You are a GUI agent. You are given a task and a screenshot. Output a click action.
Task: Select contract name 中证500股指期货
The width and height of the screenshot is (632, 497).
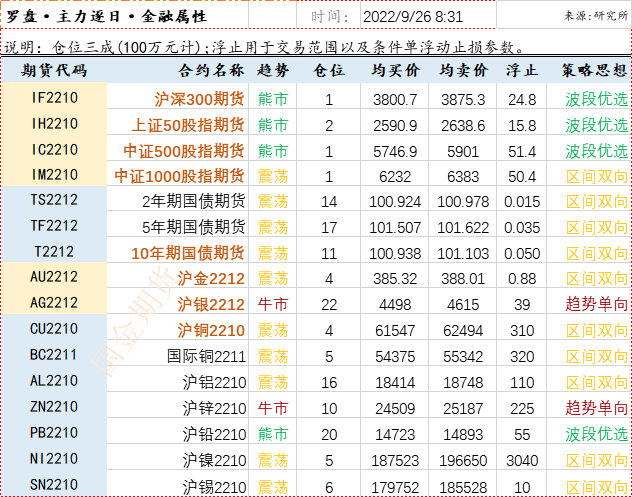click(x=184, y=151)
